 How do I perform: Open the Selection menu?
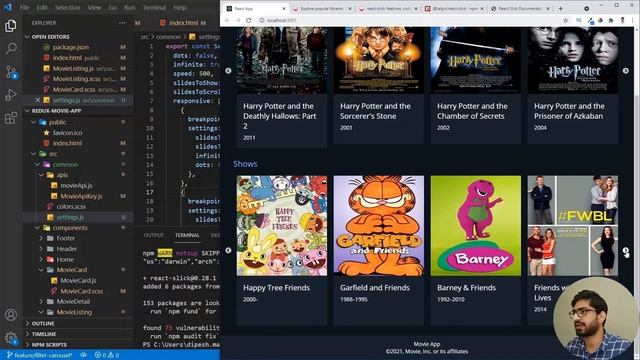coord(67,7)
